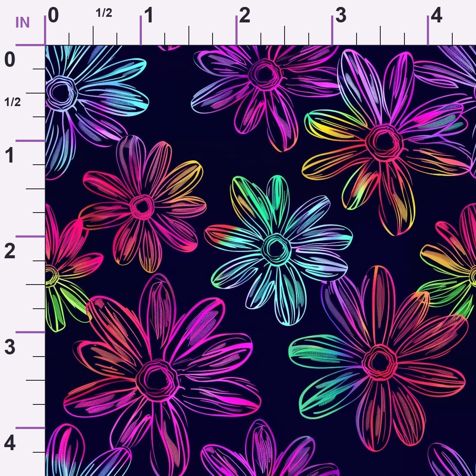Click the 1 mark on top ruler
This screenshot has width=476, height=476.
coord(149,15)
